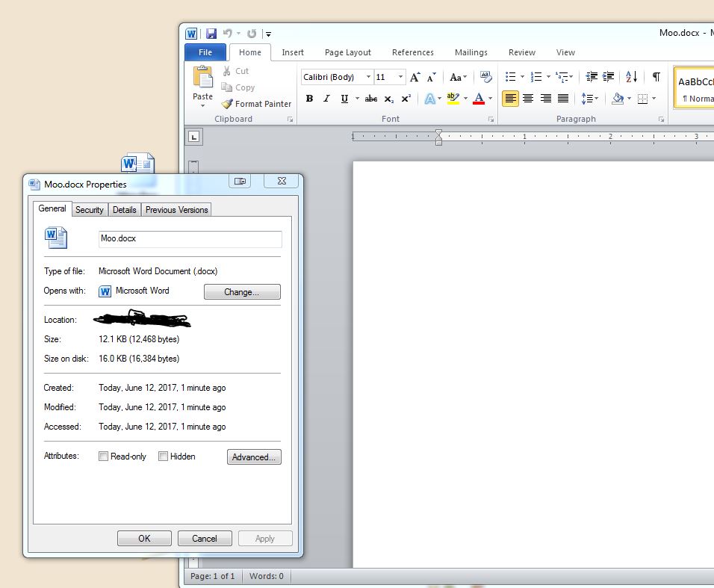
Task: Click the Change... button
Action: (x=242, y=292)
